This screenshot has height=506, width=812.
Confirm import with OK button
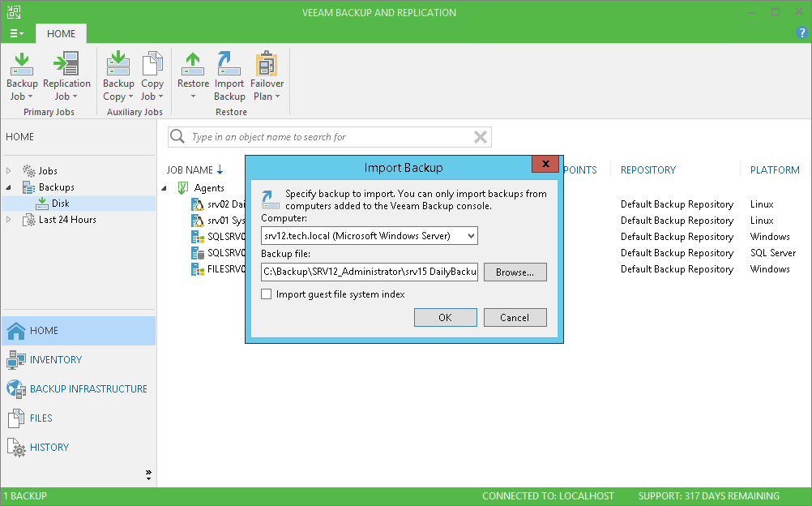pos(446,317)
